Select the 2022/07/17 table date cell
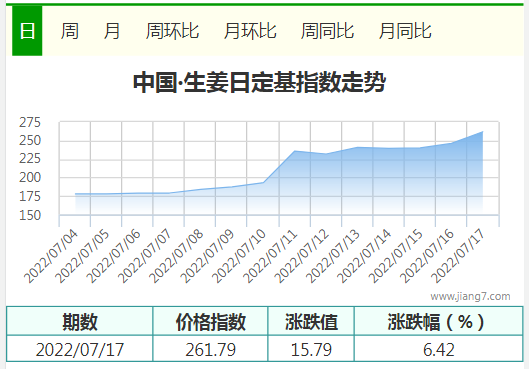The image size is (529, 369). pos(80,349)
